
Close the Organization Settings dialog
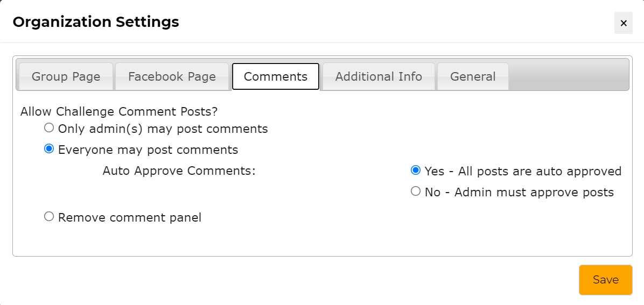pos(624,23)
